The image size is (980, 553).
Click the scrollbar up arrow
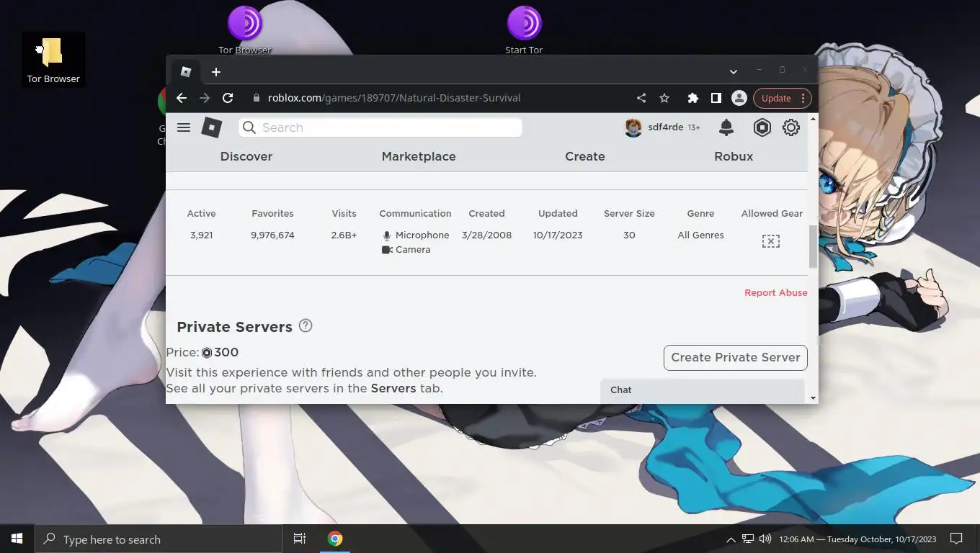point(814,119)
